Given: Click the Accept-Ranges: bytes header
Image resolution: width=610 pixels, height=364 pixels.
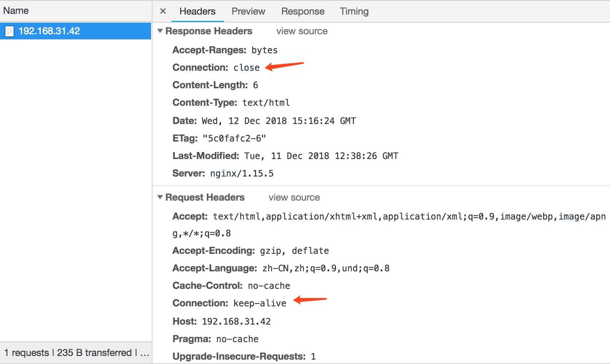Looking at the screenshot, I should (225, 50).
